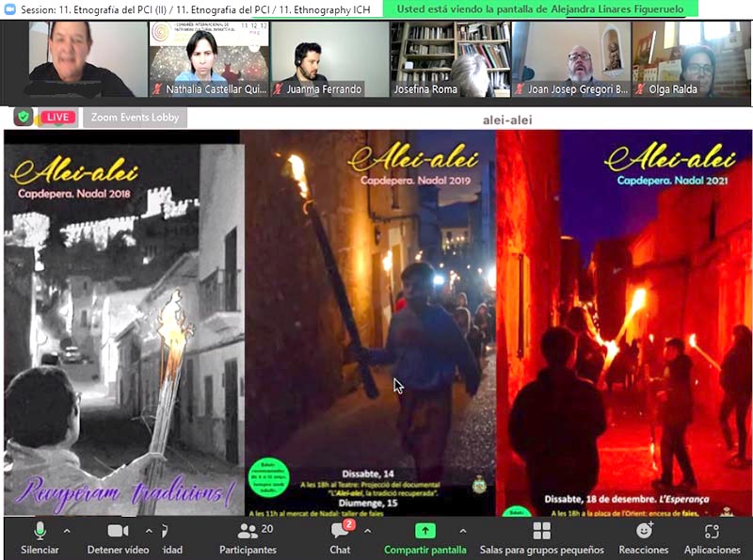Expand share options arrow beside Compartir pantalla
Screen dimensions: 753x560
click(462, 530)
